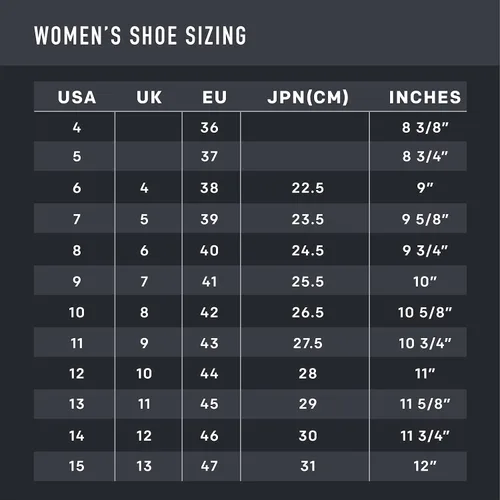Select EU size 37 cell
Screen dimensions: 500x500
[x=209, y=156]
